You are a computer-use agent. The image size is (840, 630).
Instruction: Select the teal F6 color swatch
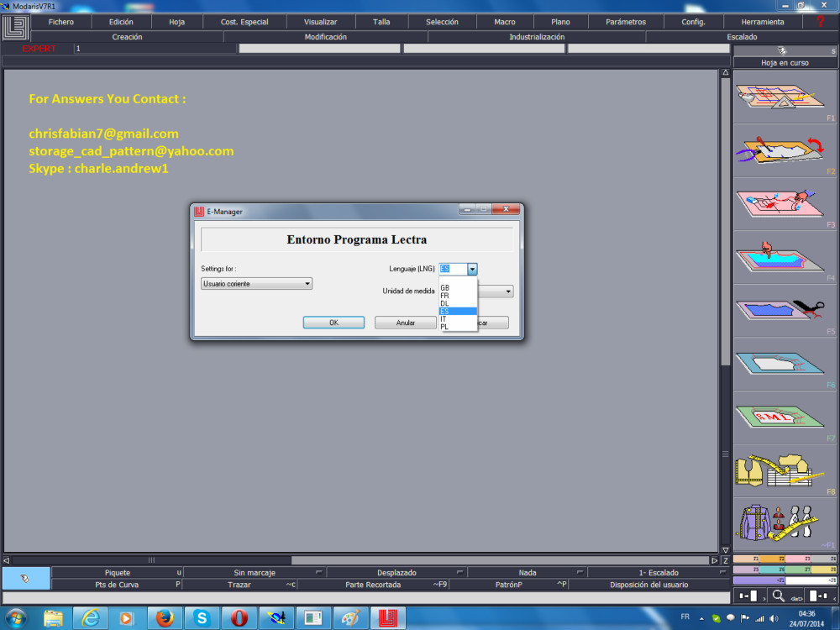coord(772,570)
